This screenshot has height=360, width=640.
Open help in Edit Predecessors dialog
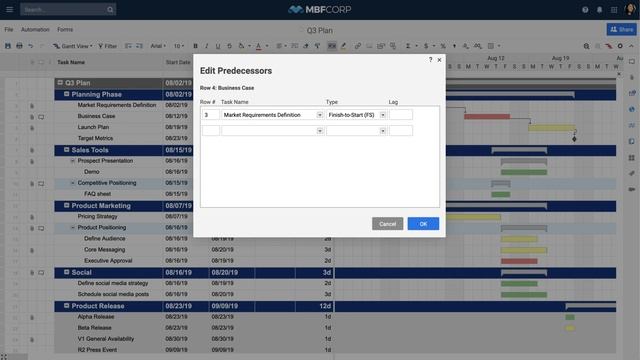430,60
